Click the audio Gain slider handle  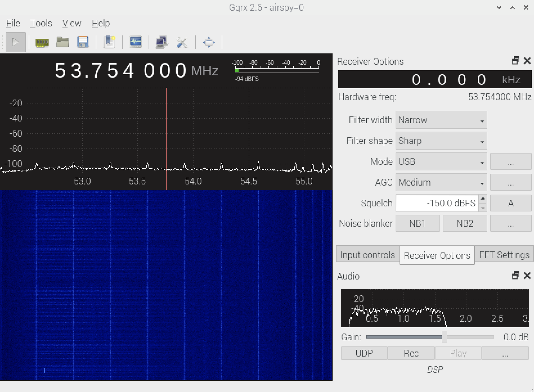pos(444,337)
